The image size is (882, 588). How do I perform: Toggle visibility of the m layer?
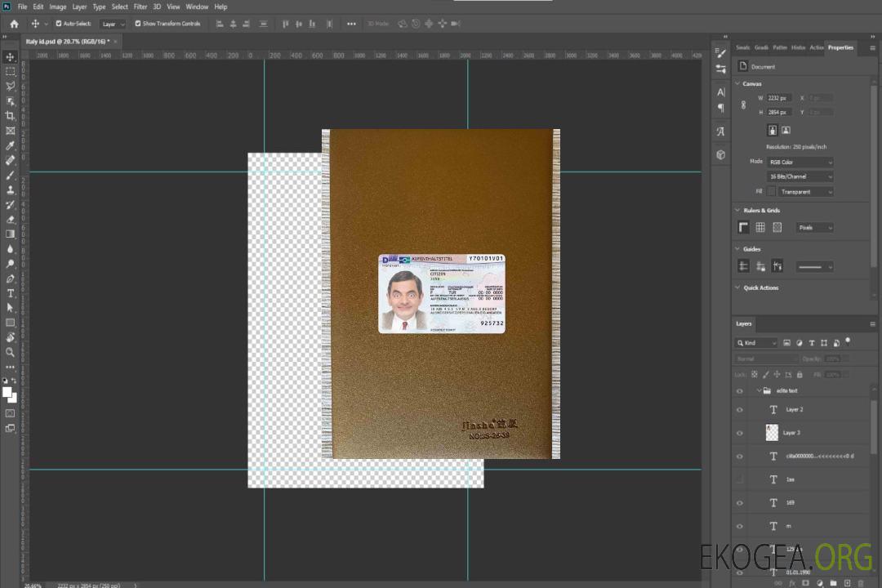pyautogui.click(x=740, y=526)
